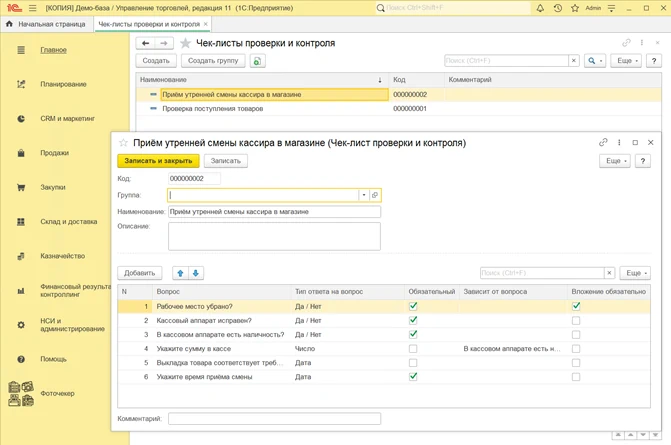Screen dimensions: 671x445
Task: Copy link to checklist form icon
Action: point(603,143)
